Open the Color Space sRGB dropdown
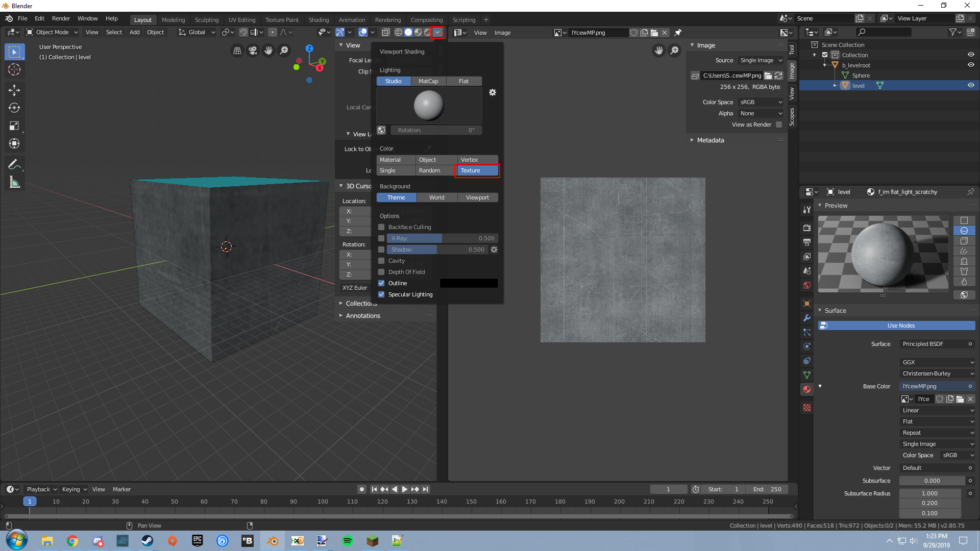The height and width of the screenshot is (551, 980). [x=761, y=102]
